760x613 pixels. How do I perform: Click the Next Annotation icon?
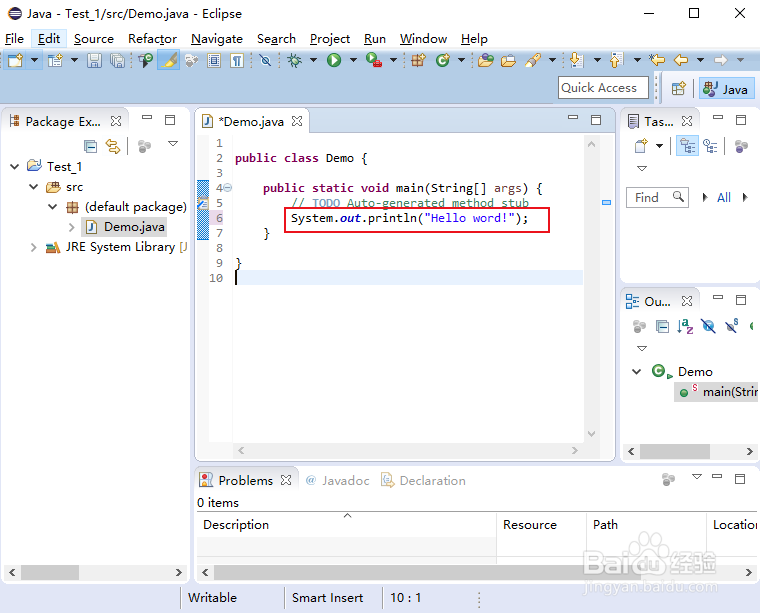tap(576, 60)
